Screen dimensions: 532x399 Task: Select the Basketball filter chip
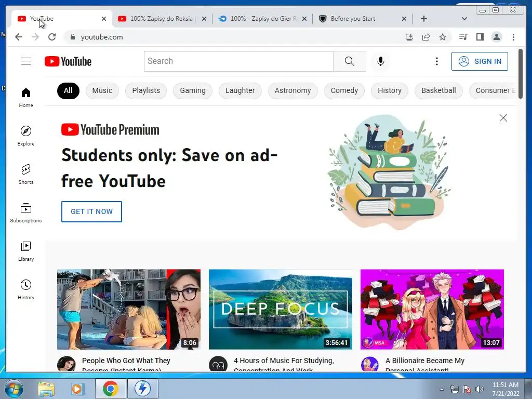pos(438,90)
